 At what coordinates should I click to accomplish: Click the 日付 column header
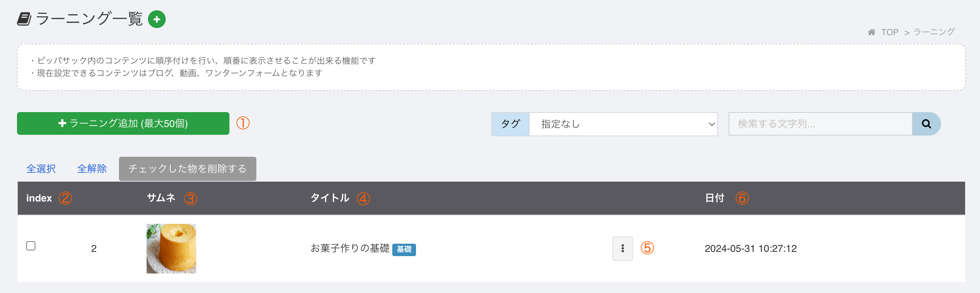[714, 198]
